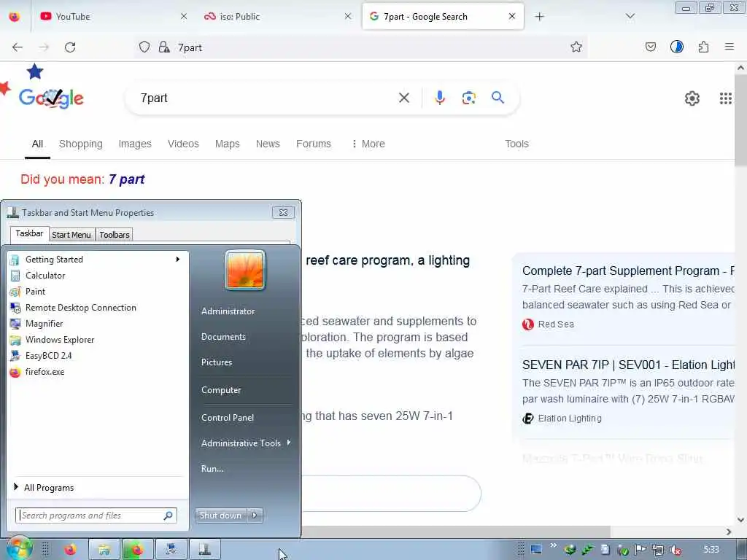Screen dimensions: 747x560
Task: Expand Administrative Tools submenu
Action: tap(246, 443)
